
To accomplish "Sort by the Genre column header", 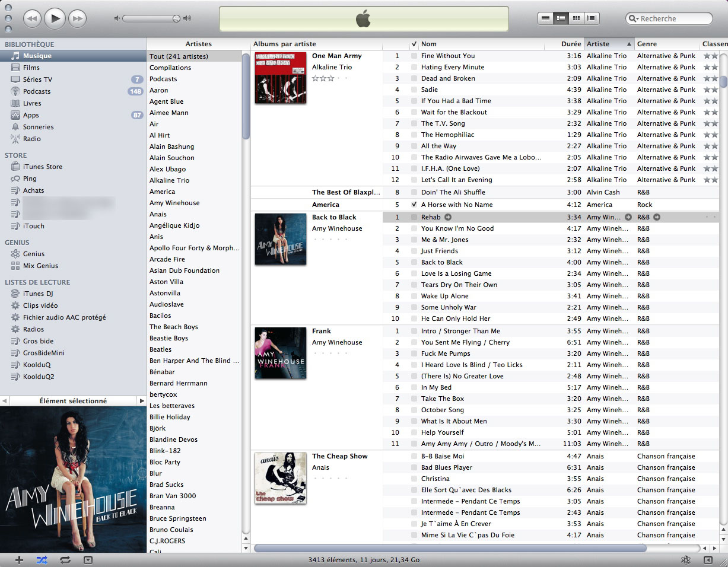I will (x=667, y=44).
